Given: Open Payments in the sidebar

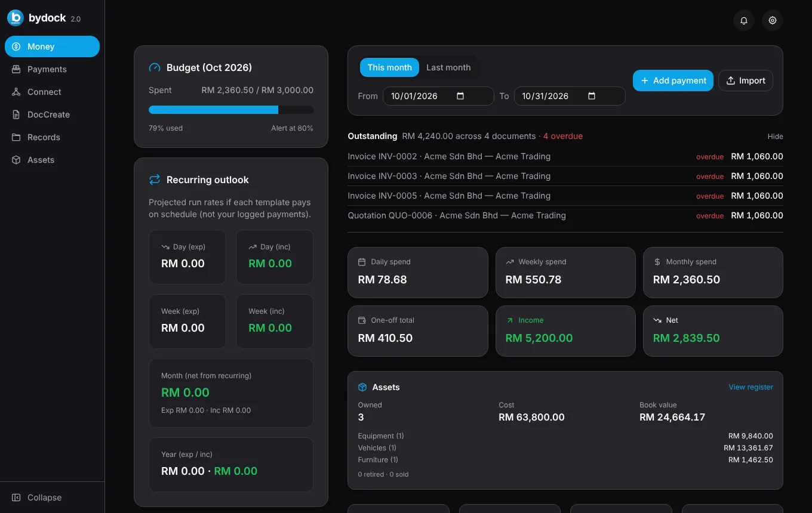Looking at the screenshot, I should pyautogui.click(x=52, y=69).
